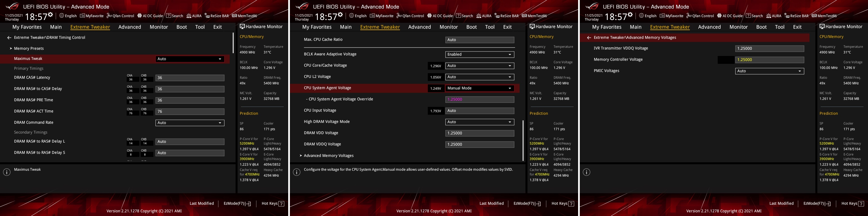The height and width of the screenshot is (216, 868).
Task: Click DRAM RAS# to CAS# Delay field
Action: 190,89
